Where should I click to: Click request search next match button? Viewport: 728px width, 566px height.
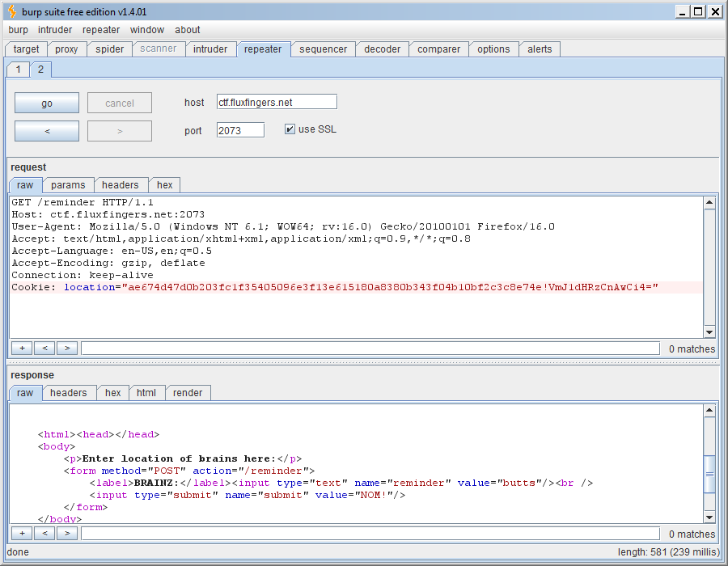point(67,348)
